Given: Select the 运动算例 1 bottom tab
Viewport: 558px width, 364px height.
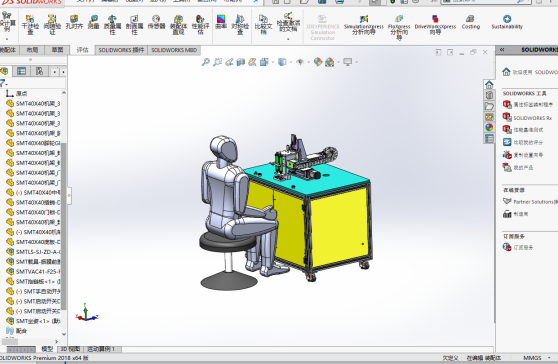Looking at the screenshot, I should (x=101, y=349).
